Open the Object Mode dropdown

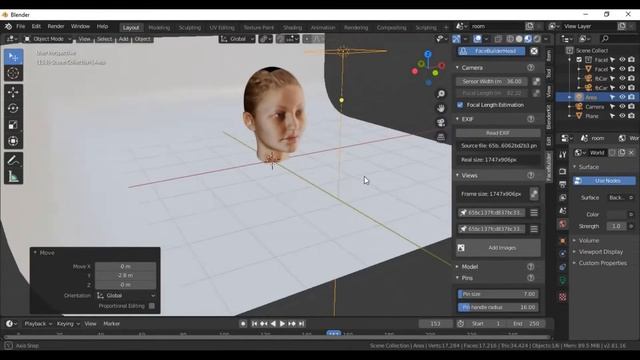(47, 39)
